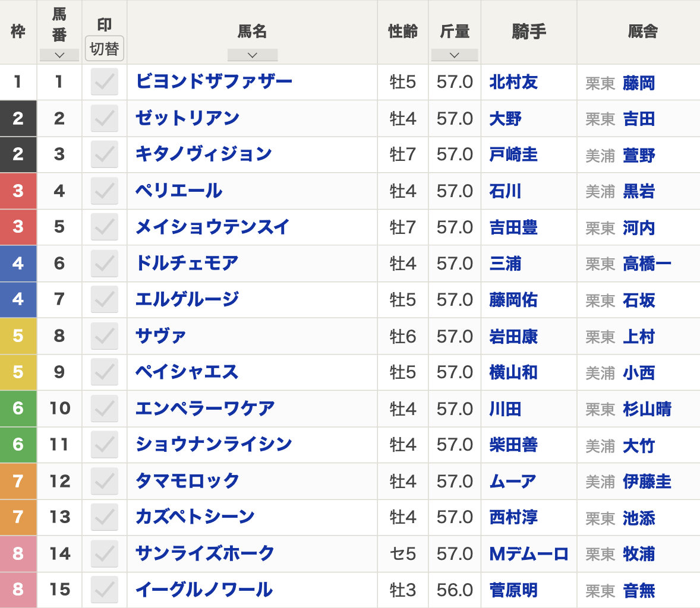Open horse page for ゼットリアン
This screenshot has width=700, height=608.
(x=188, y=118)
